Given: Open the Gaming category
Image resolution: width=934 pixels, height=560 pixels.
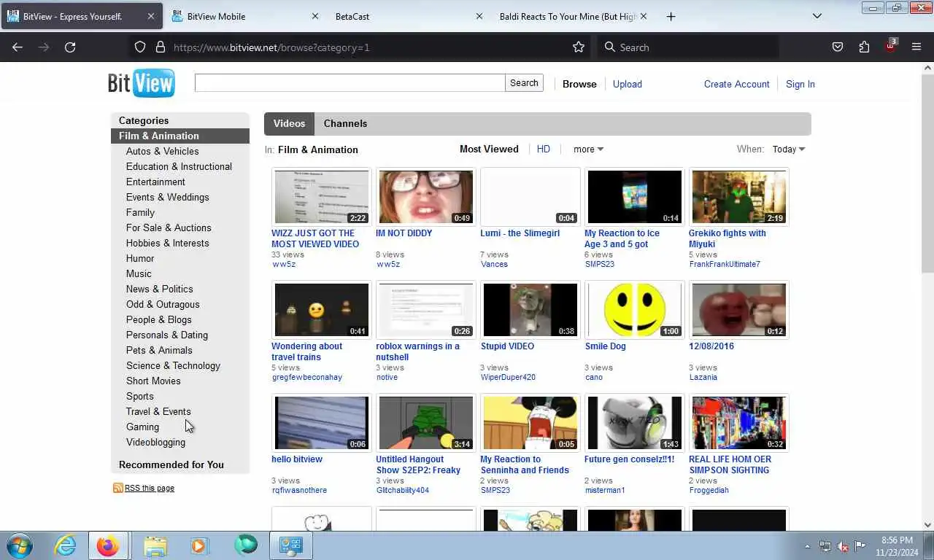Looking at the screenshot, I should 142,427.
